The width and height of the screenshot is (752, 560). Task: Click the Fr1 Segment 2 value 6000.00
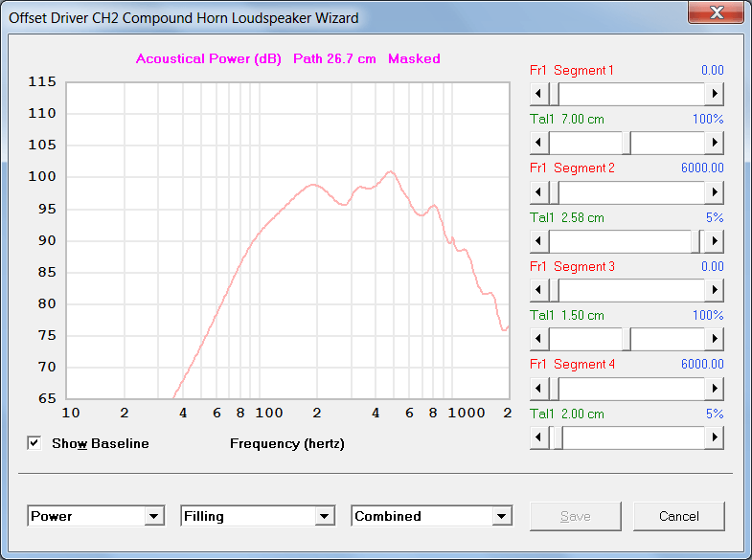(x=702, y=168)
